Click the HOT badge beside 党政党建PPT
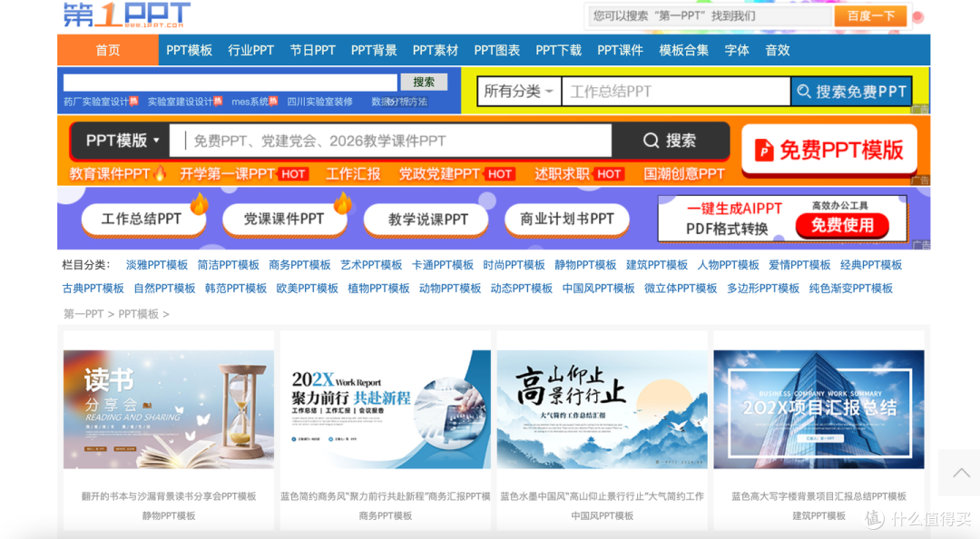The width and height of the screenshot is (980, 539). (x=499, y=174)
